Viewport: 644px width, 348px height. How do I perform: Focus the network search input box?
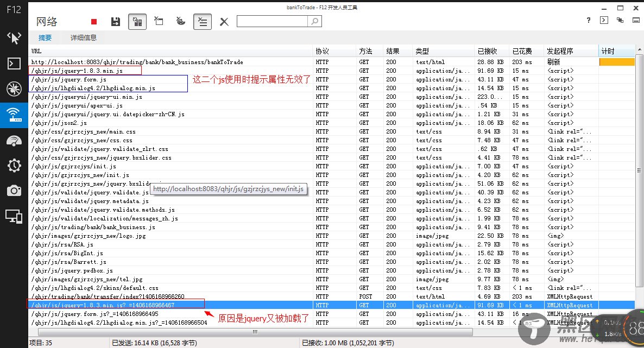pos(272,21)
